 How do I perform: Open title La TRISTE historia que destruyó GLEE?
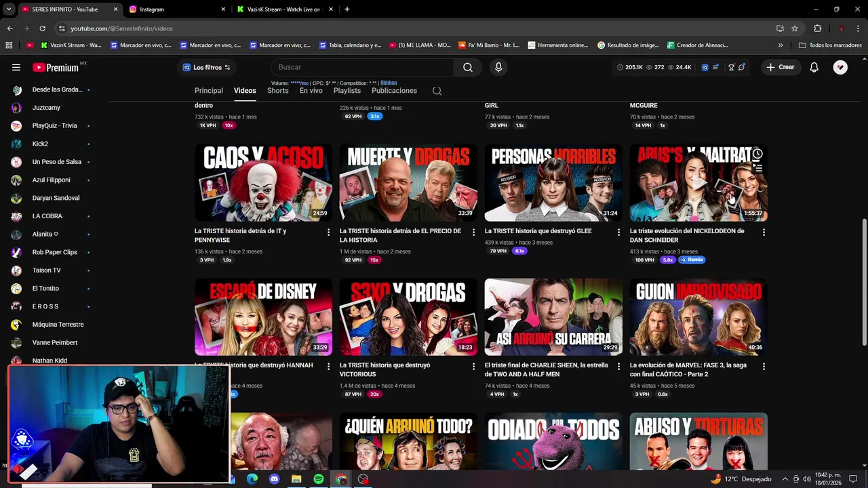pyautogui.click(x=538, y=231)
